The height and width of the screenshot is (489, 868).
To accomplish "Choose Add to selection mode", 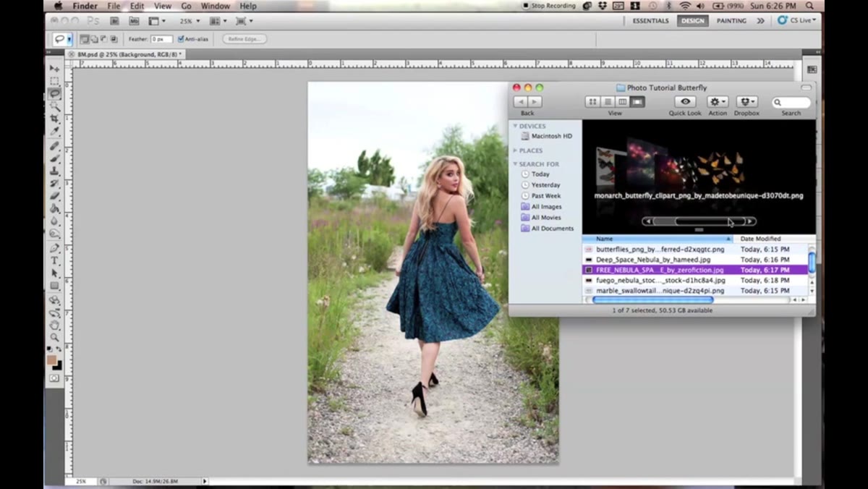I will point(94,39).
